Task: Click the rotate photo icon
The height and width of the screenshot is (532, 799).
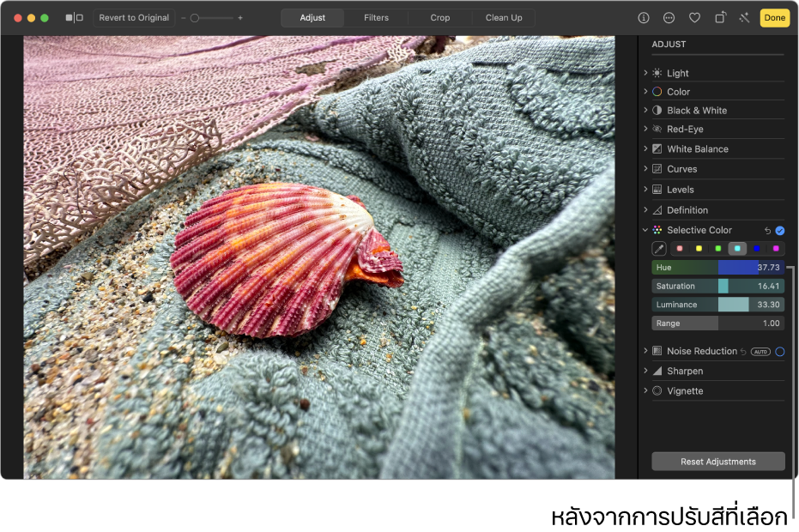Action: (x=719, y=17)
